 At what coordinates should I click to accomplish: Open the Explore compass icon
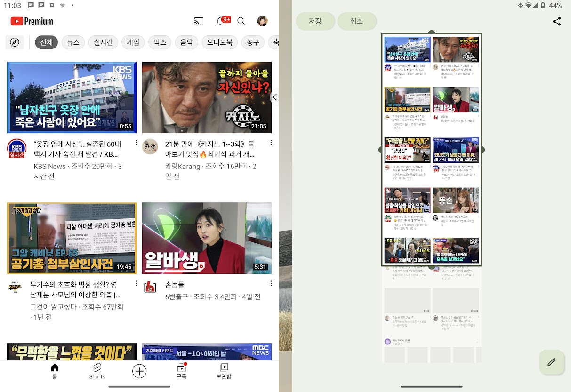point(15,42)
